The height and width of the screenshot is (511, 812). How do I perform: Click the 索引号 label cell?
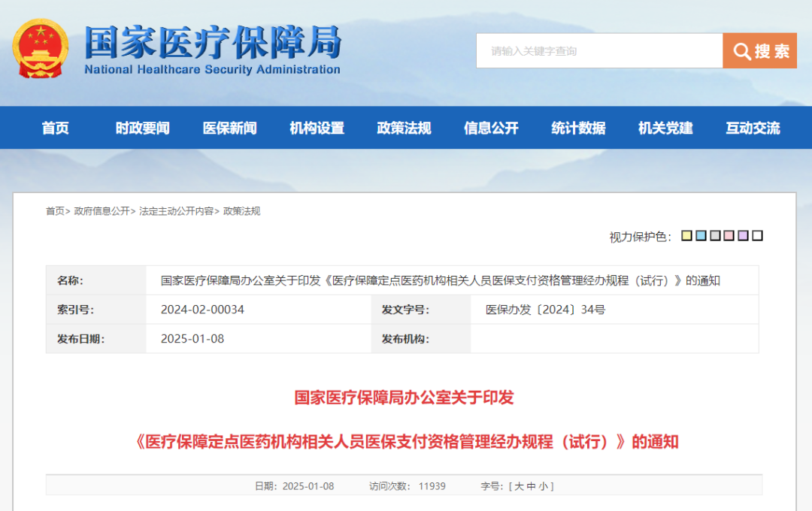95,310
